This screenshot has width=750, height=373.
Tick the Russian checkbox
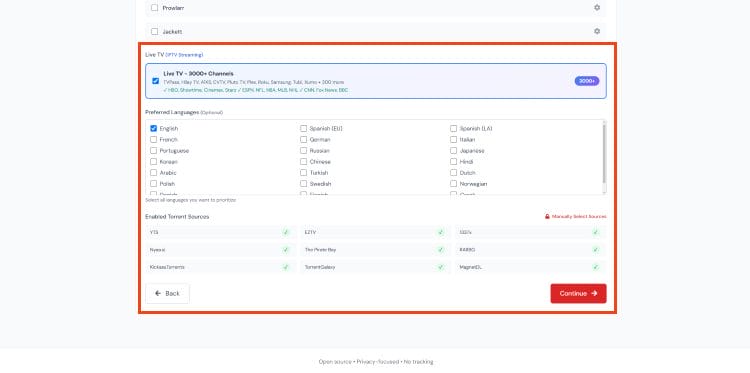tap(304, 151)
